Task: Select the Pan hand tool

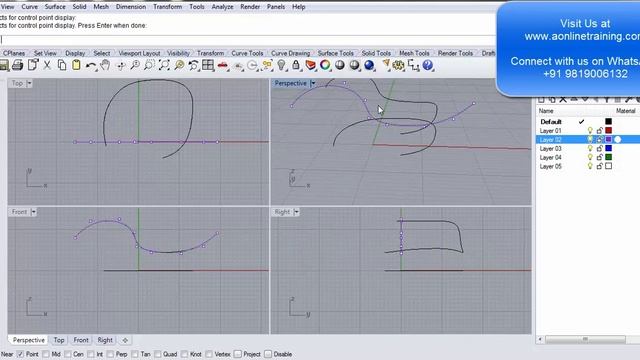Action: (x=105, y=65)
